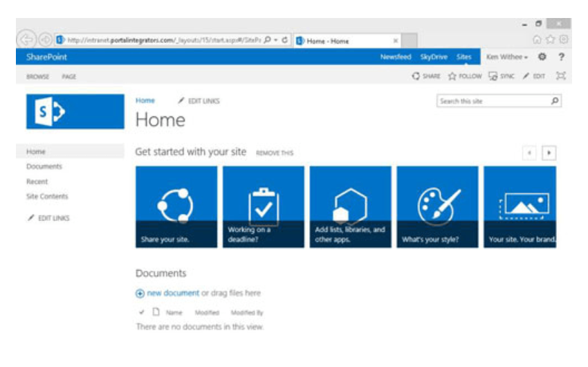This screenshot has height=367, width=588.
Task: Minimize the browser window
Action: [x=524, y=24]
